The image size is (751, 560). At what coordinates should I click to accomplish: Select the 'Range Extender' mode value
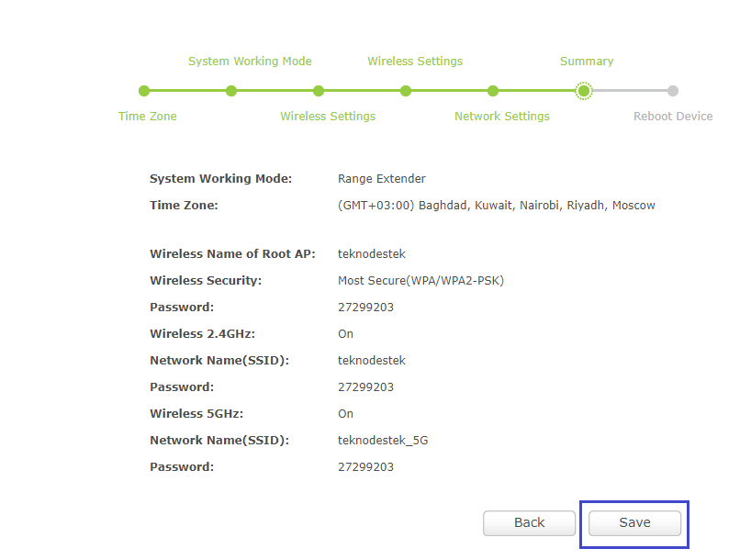pyautogui.click(x=382, y=179)
